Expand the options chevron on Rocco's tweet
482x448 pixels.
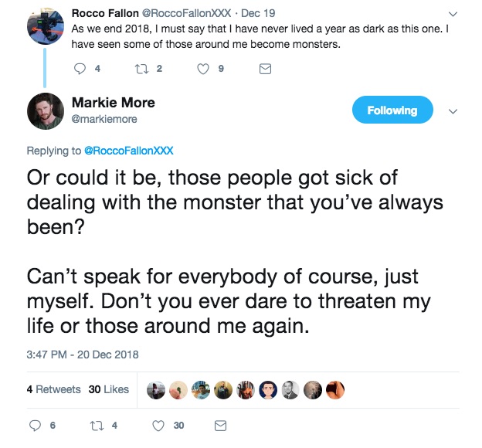453,13
